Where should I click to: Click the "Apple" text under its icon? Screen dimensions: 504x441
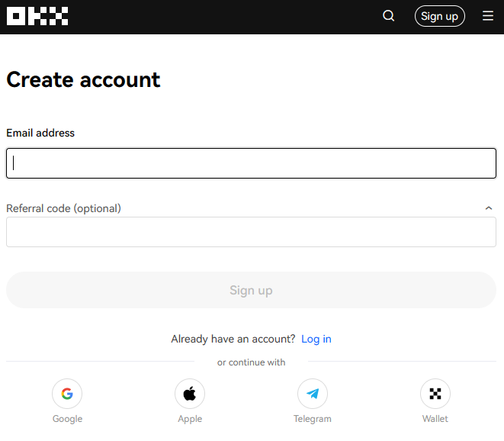[x=190, y=419]
